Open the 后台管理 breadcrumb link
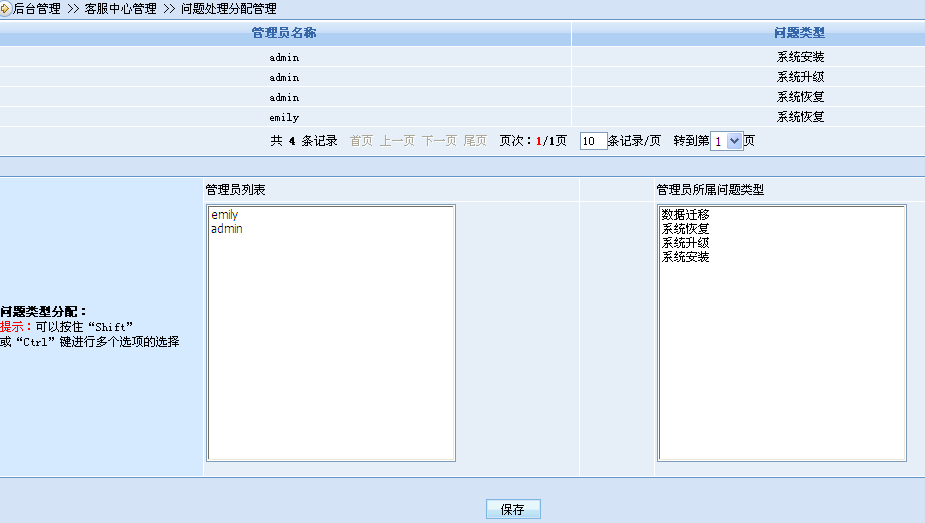Image resolution: width=925 pixels, height=523 pixels. [37, 8]
